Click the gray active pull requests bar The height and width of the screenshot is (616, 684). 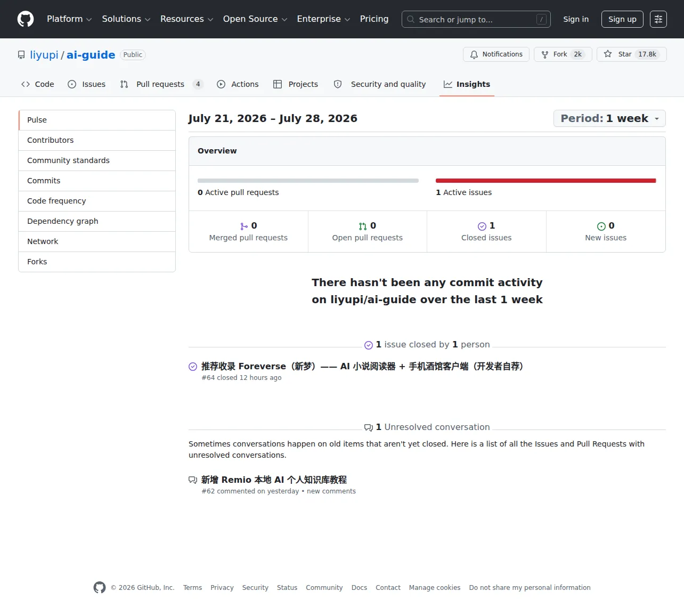[308, 181]
